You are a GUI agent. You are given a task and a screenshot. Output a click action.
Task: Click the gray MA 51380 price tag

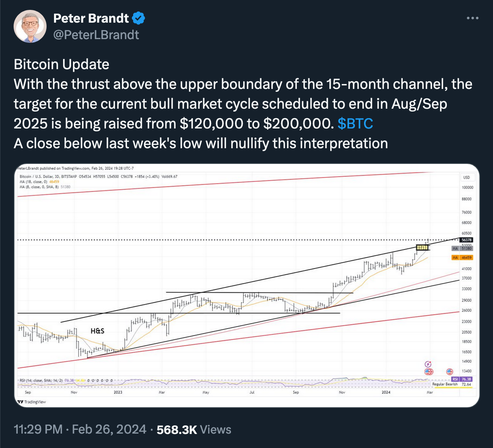click(462, 249)
